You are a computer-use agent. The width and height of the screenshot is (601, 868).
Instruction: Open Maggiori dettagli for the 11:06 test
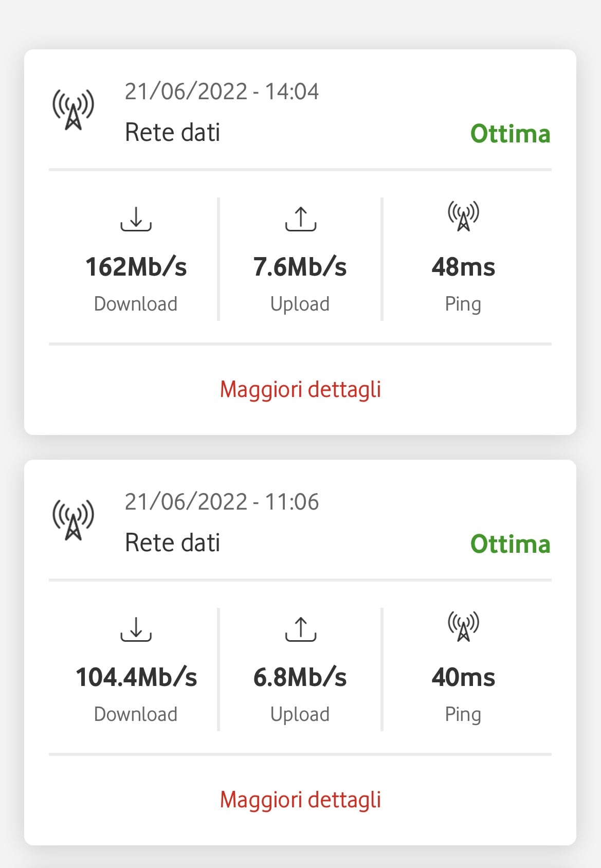[x=300, y=800]
